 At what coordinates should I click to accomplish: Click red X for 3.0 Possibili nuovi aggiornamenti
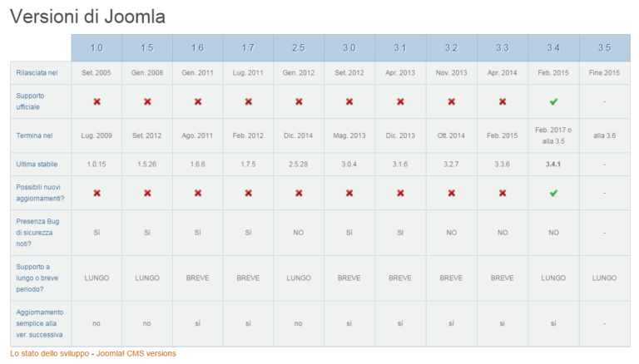pyautogui.click(x=349, y=193)
